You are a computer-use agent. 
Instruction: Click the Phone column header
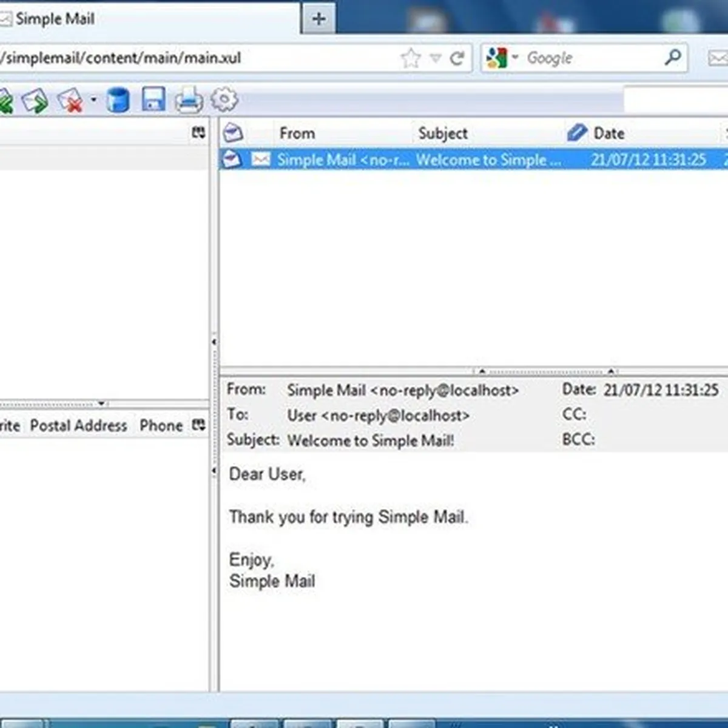click(x=161, y=425)
